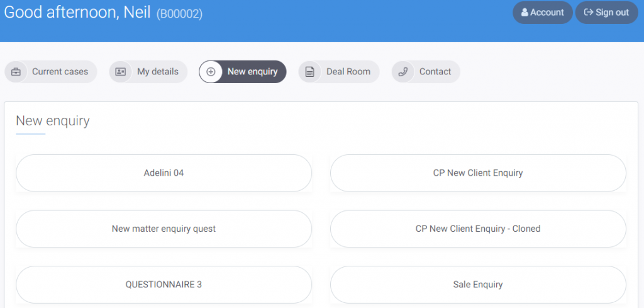Screen dimensions: 644x308
Task: Switch to the My details tab
Action: pyautogui.click(x=148, y=72)
